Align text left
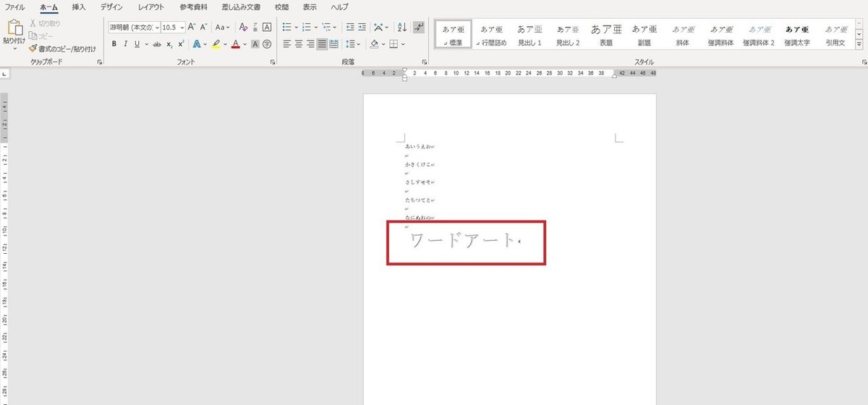868x405 pixels. 287,44
